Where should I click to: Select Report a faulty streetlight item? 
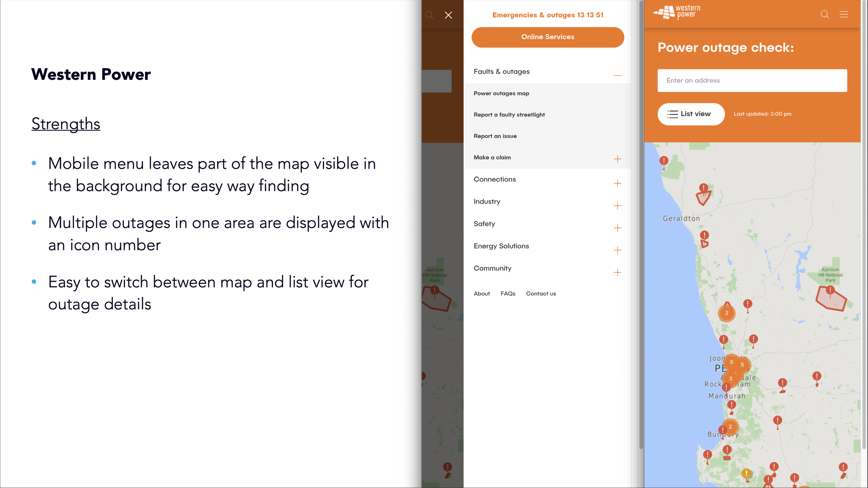click(x=509, y=115)
